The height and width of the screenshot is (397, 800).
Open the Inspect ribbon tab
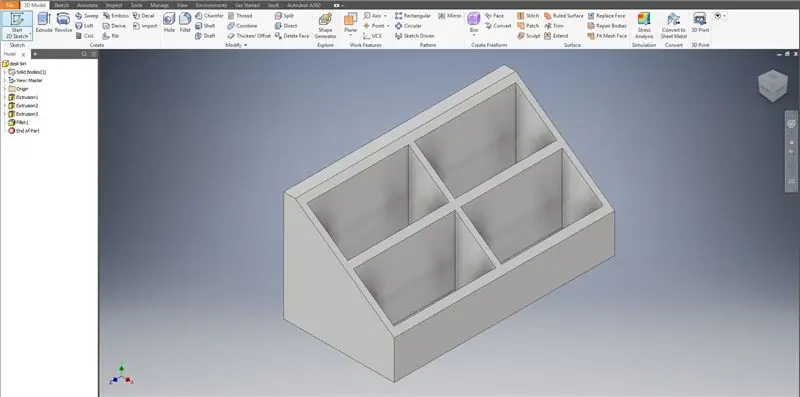(x=114, y=5)
